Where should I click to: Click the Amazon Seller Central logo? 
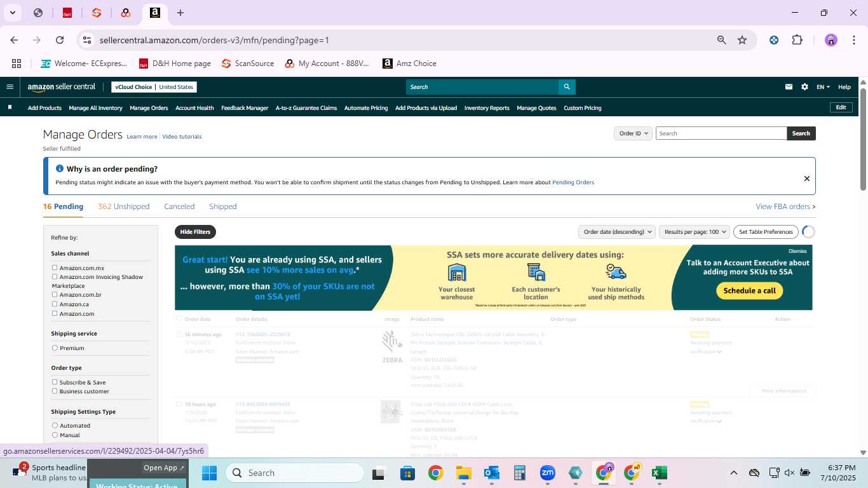click(61, 87)
